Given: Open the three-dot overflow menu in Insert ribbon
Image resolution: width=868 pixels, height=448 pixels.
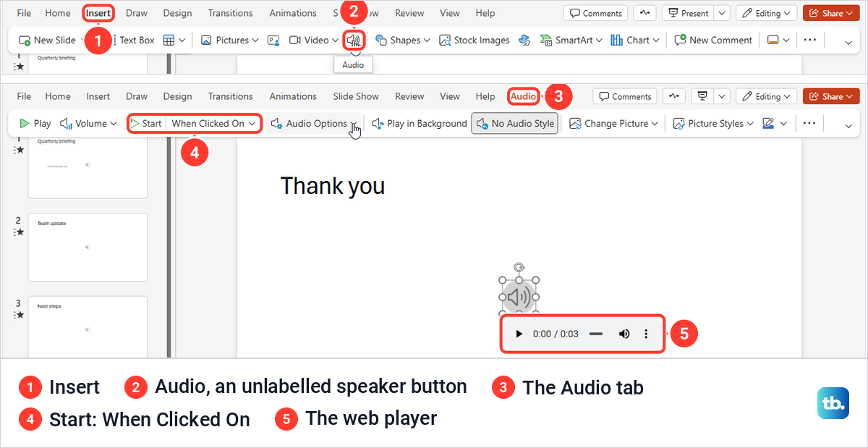Looking at the screenshot, I should [x=810, y=40].
